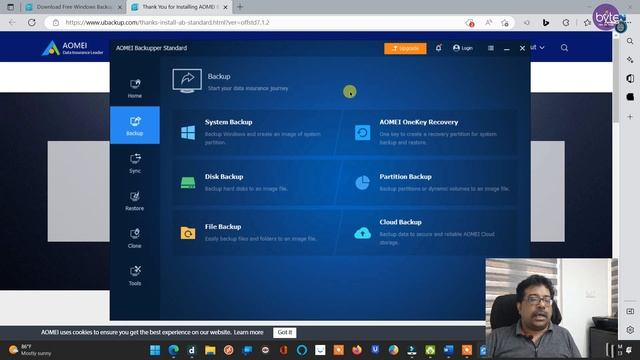Open the Home section in the Backupper sidebar
The width and height of the screenshot is (640, 360).
point(135,88)
